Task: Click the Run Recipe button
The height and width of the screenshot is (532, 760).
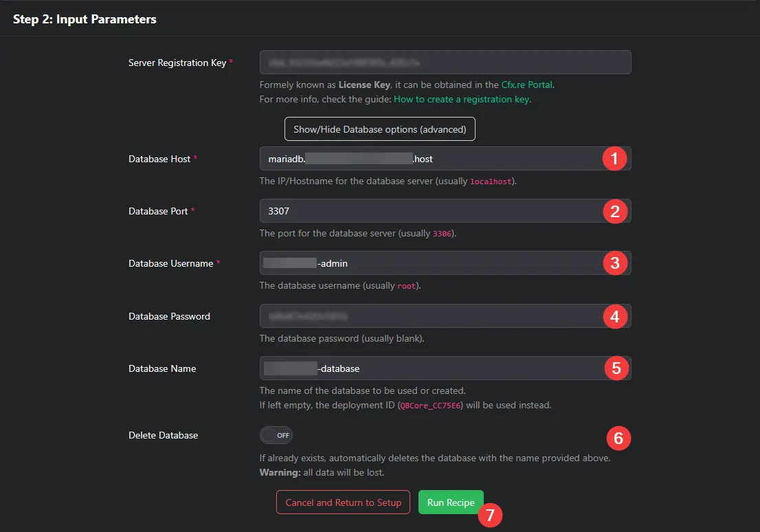Action: click(x=451, y=502)
